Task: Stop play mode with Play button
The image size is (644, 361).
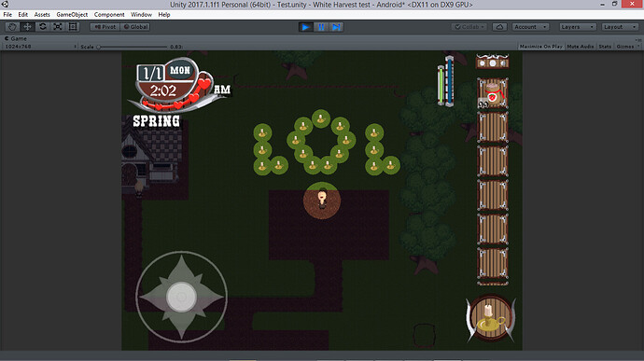Action: click(305, 27)
